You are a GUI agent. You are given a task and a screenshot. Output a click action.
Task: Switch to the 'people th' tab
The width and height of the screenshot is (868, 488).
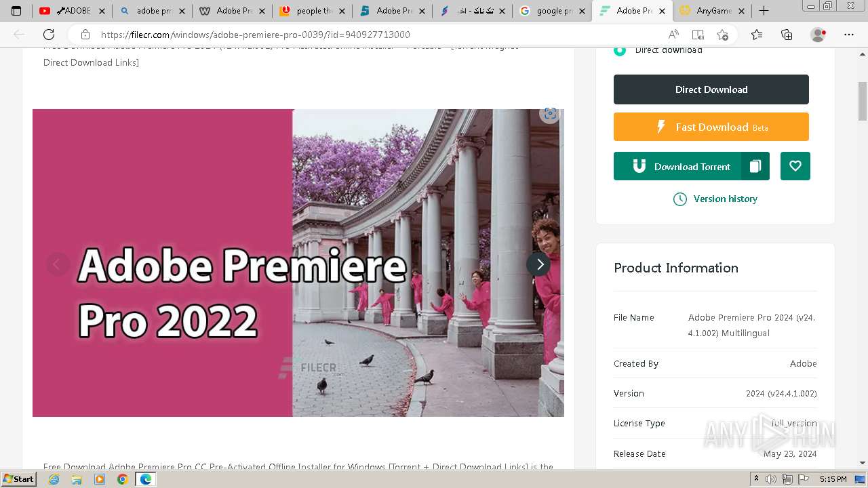click(x=312, y=11)
